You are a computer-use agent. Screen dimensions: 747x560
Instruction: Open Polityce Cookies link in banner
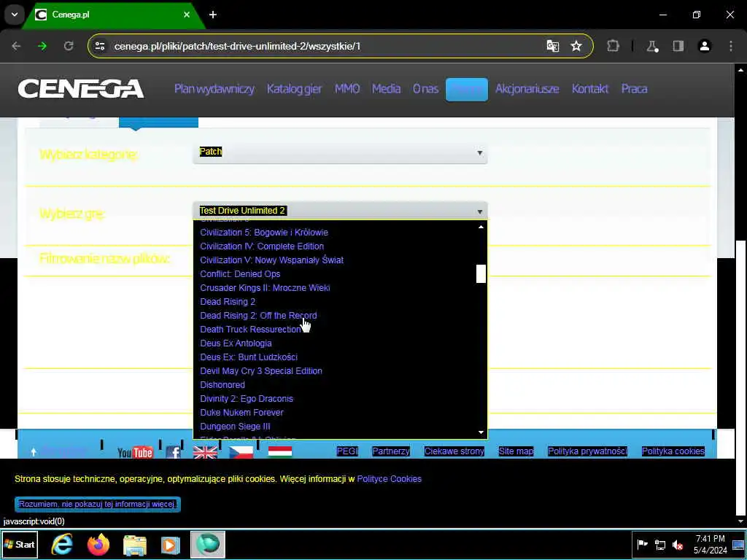pos(390,479)
